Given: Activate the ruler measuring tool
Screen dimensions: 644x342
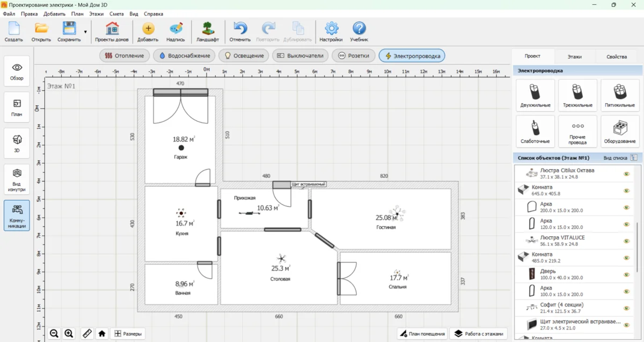Looking at the screenshot, I should tap(87, 333).
